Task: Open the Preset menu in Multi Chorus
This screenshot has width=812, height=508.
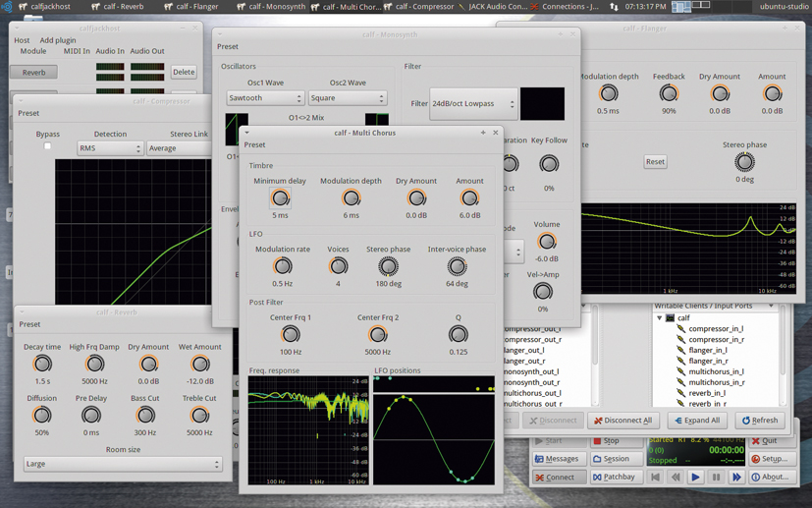Action: pos(254,145)
